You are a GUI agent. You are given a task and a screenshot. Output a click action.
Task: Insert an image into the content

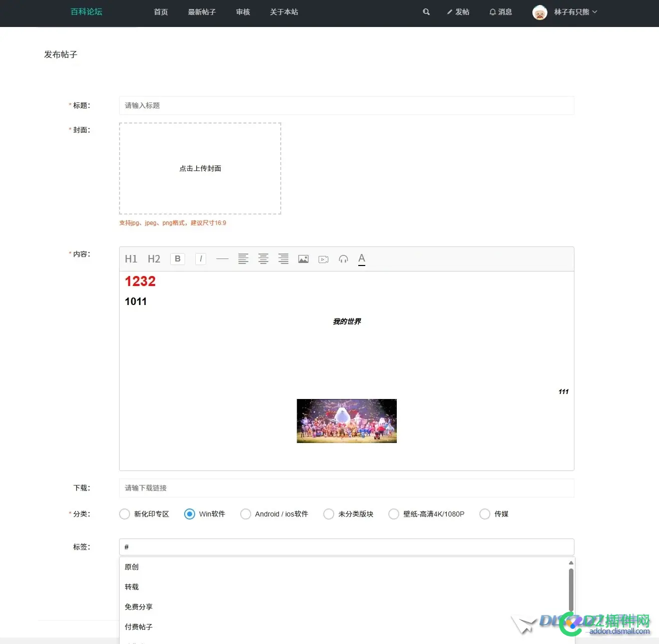tap(303, 259)
